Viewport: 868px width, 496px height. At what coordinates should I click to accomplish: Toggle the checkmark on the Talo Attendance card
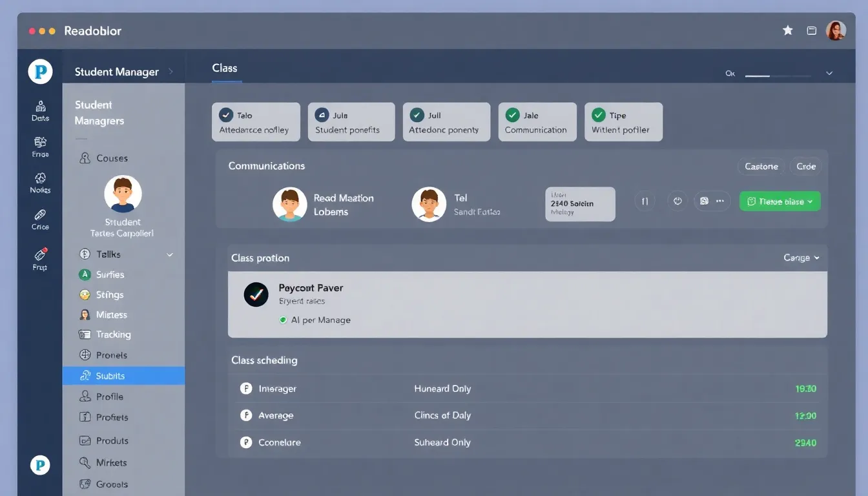pyautogui.click(x=226, y=114)
